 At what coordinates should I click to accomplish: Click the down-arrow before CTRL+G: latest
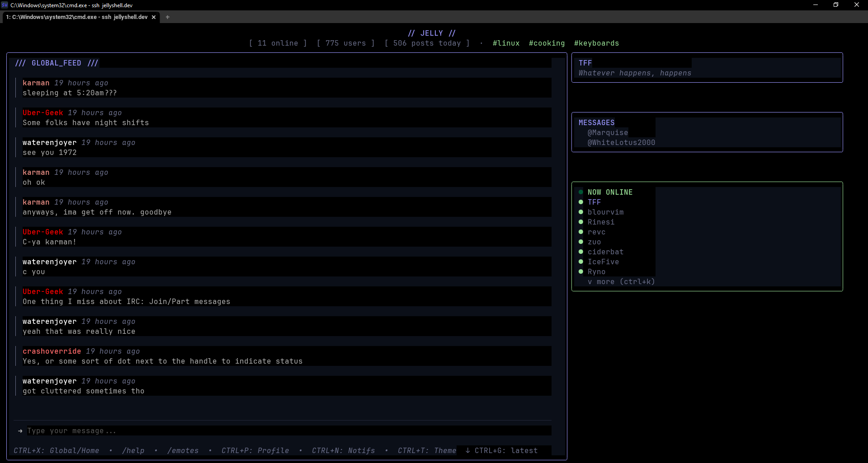467,450
